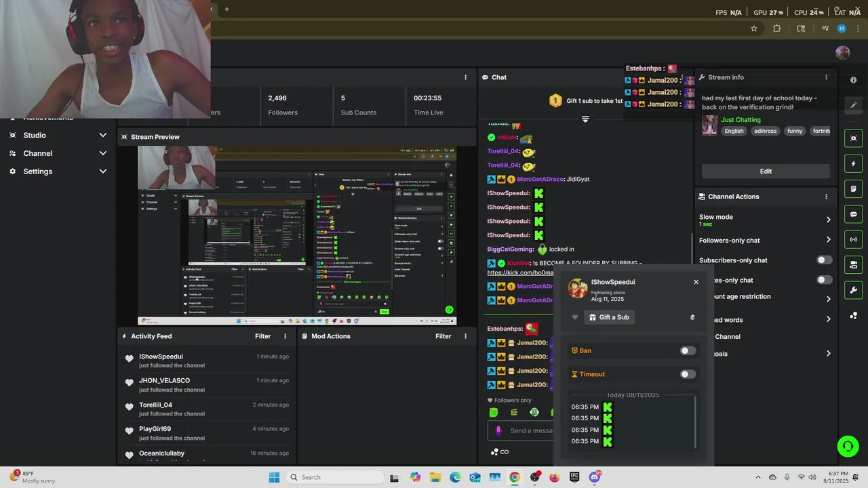Toggle Ban for IShowSpeedui
The image size is (868, 488).
tap(688, 351)
